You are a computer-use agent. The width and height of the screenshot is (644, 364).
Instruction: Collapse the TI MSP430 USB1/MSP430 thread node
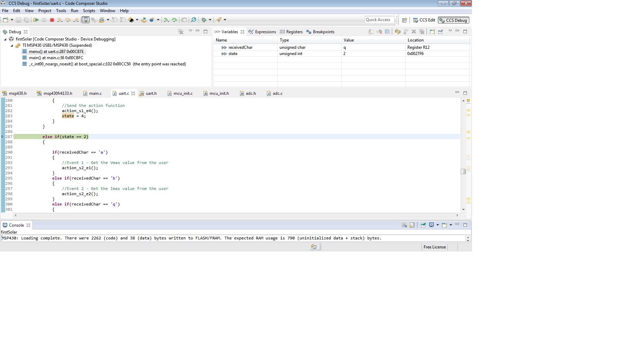(x=12, y=46)
